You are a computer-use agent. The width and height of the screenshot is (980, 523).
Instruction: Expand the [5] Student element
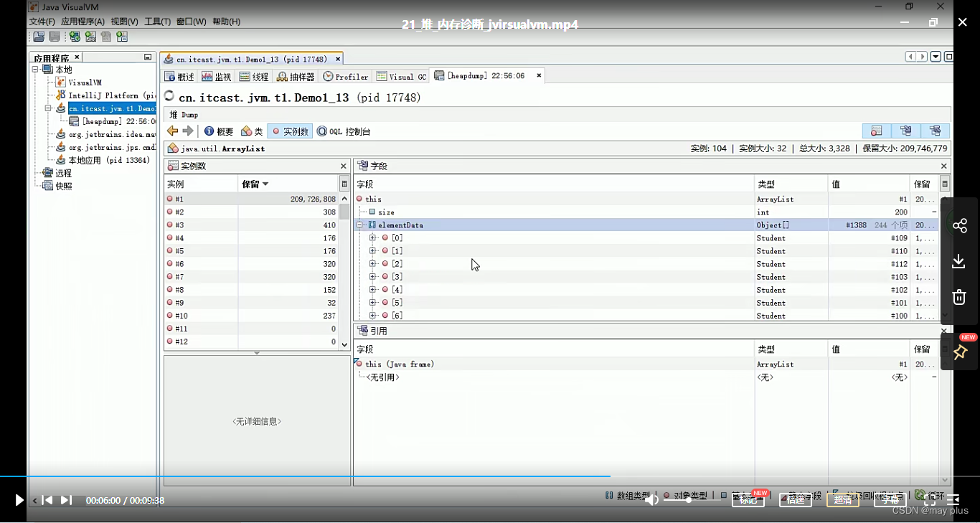pos(372,302)
